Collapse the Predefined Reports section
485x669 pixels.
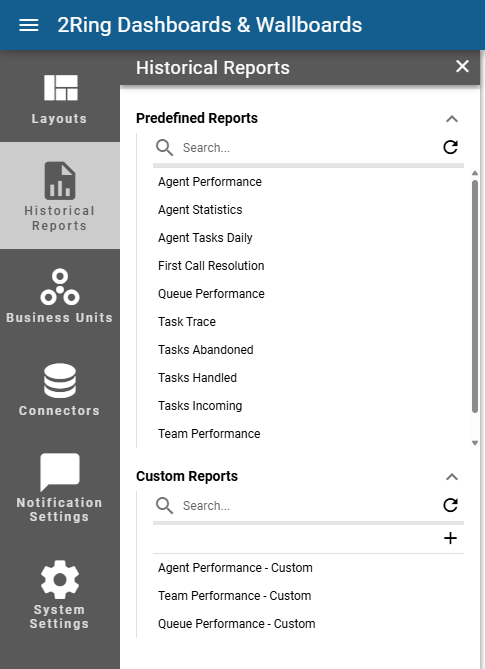[452, 119]
